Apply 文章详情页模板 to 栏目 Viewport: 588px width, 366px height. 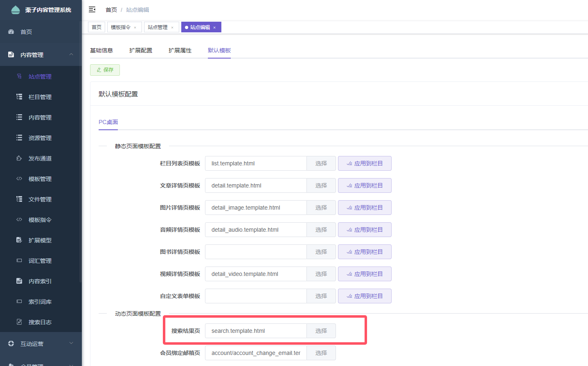364,185
